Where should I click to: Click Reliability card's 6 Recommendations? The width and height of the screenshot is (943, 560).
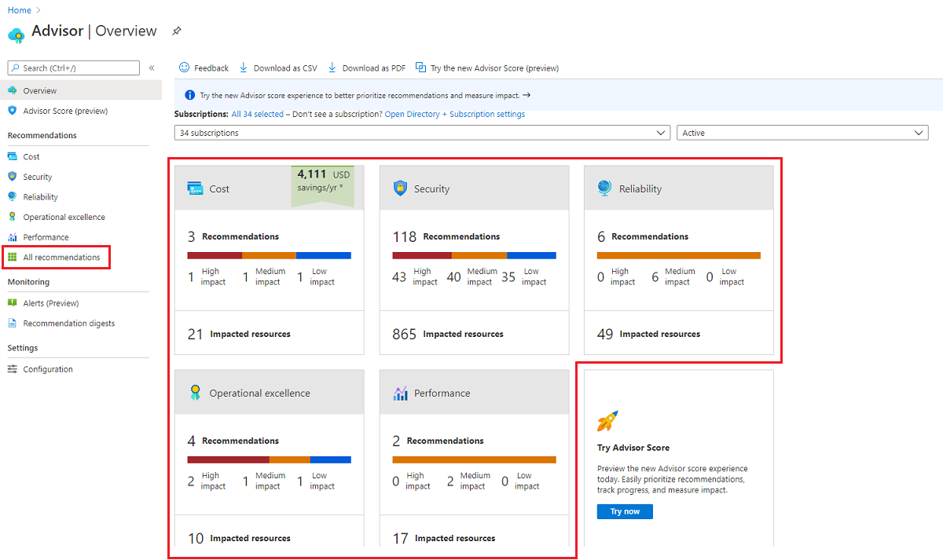[x=643, y=236]
